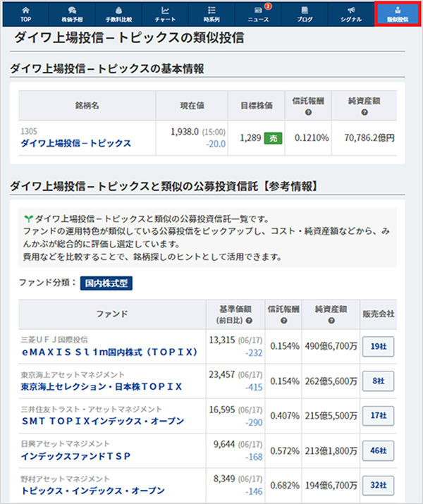Click the 8社 sales companies button
The height and width of the screenshot is (504, 423).
click(x=379, y=381)
